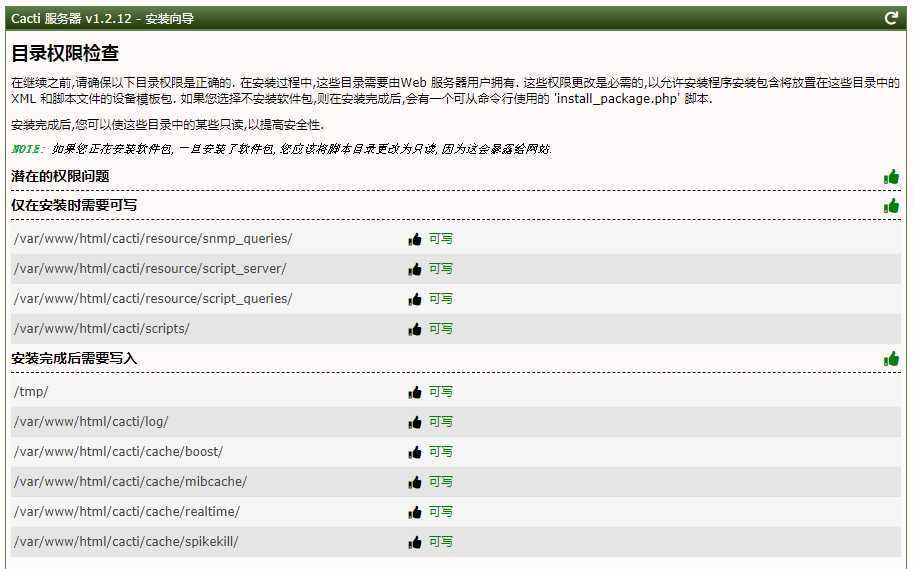The image size is (913, 569).
Task: Select path /var/www/html/cacti/log/
Action: pos(91,422)
